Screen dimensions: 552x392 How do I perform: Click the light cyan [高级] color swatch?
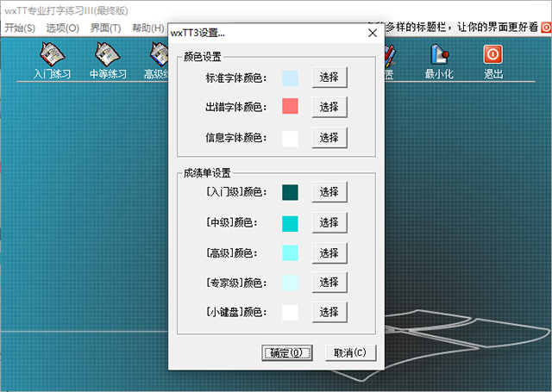tap(290, 253)
